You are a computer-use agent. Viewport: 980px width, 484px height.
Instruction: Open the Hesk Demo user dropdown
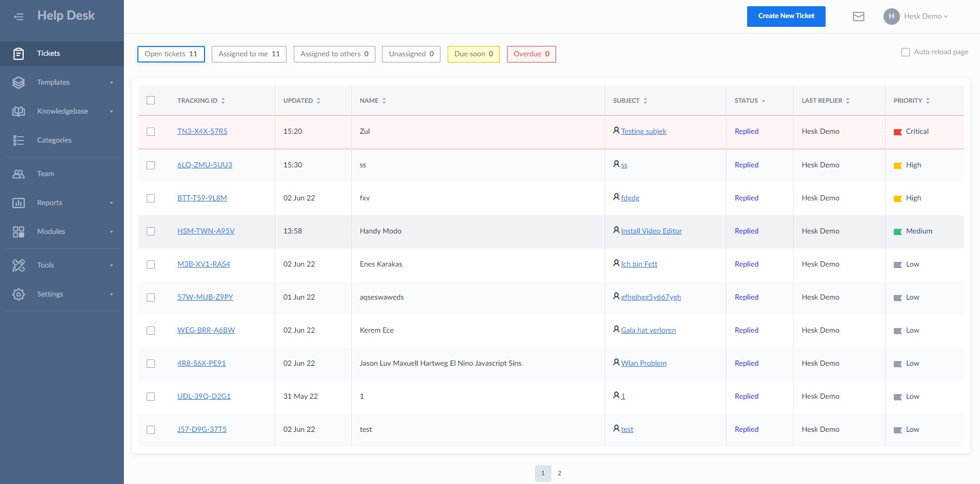[926, 17]
